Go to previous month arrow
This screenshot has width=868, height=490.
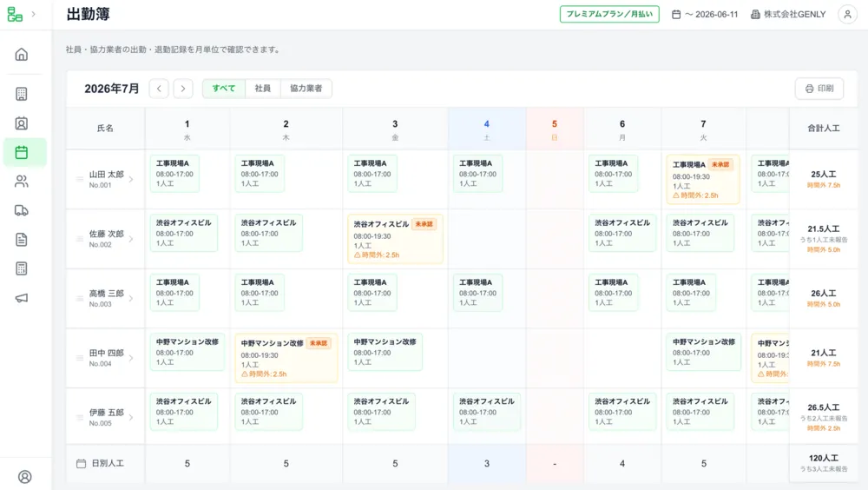pos(159,89)
